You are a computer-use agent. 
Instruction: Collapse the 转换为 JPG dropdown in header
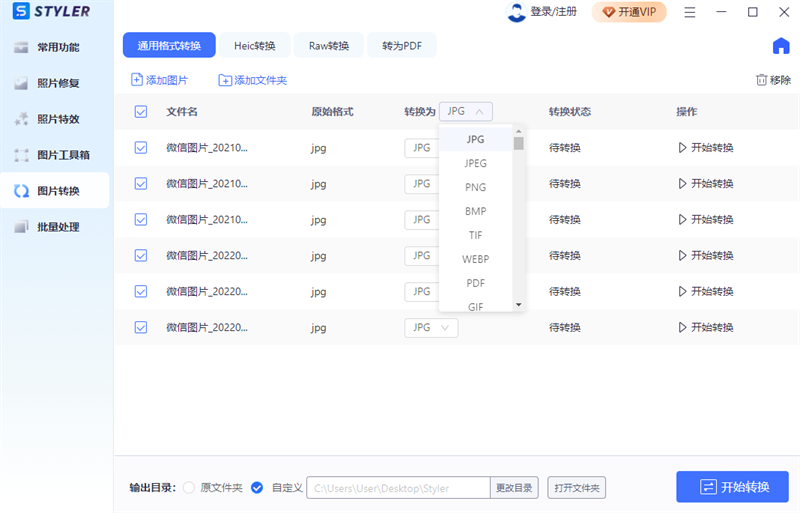pyautogui.click(x=465, y=112)
